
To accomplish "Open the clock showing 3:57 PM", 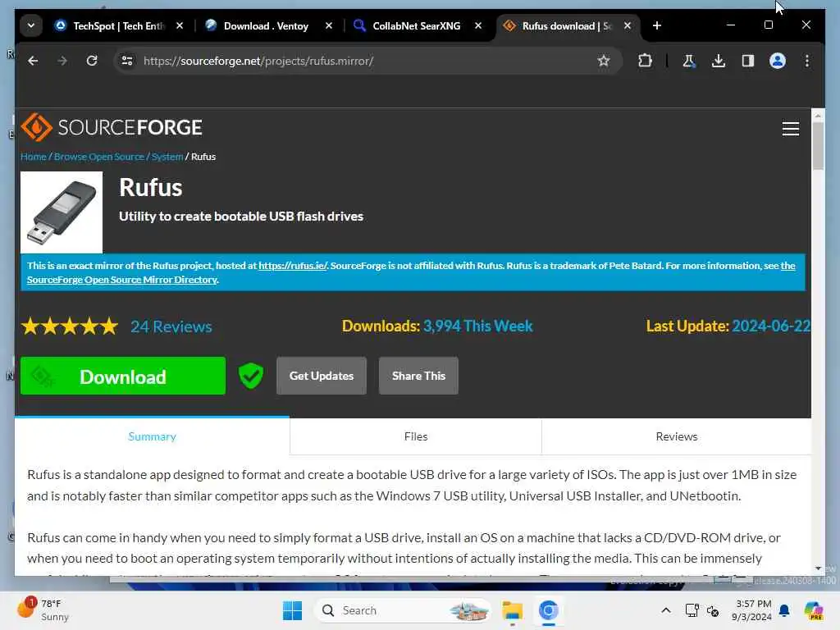I will click(751, 610).
